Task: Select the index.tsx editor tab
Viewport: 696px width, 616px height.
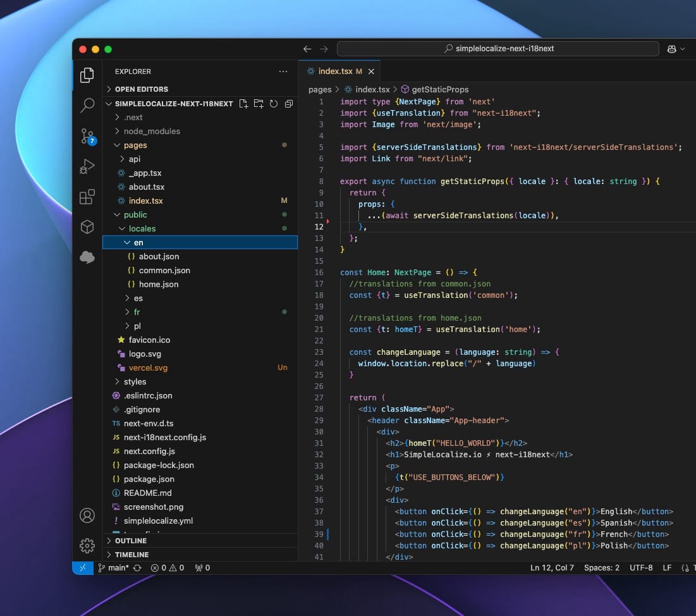Action: [339, 71]
